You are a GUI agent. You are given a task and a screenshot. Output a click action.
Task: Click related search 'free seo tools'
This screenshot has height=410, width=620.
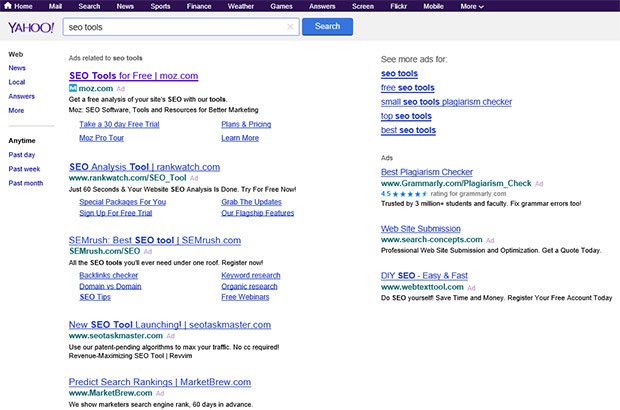click(408, 88)
